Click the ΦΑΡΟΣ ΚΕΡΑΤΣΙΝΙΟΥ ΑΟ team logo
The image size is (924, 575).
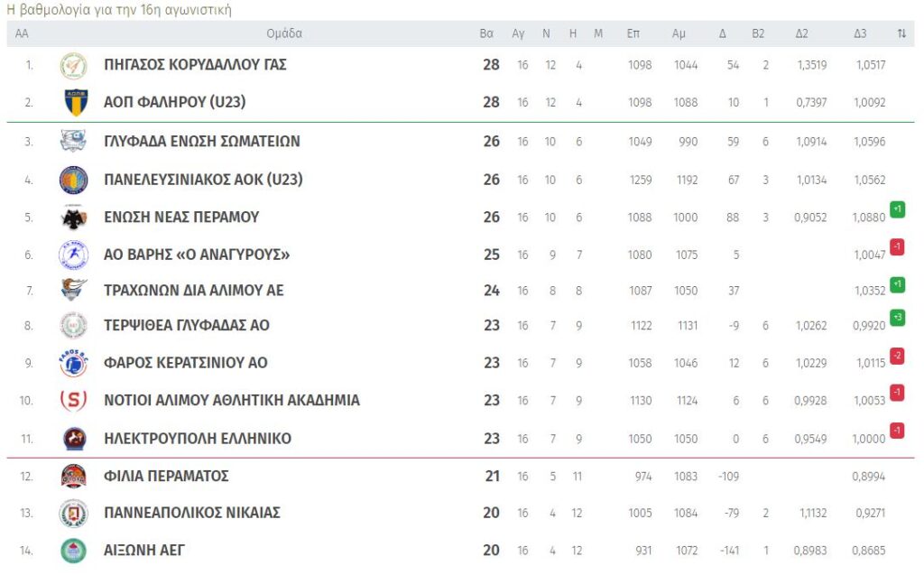click(x=73, y=364)
